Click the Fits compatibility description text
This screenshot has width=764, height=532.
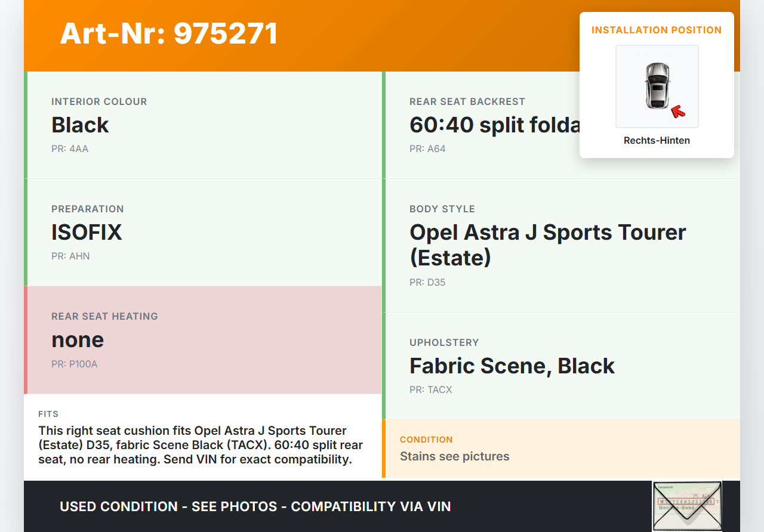click(201, 445)
